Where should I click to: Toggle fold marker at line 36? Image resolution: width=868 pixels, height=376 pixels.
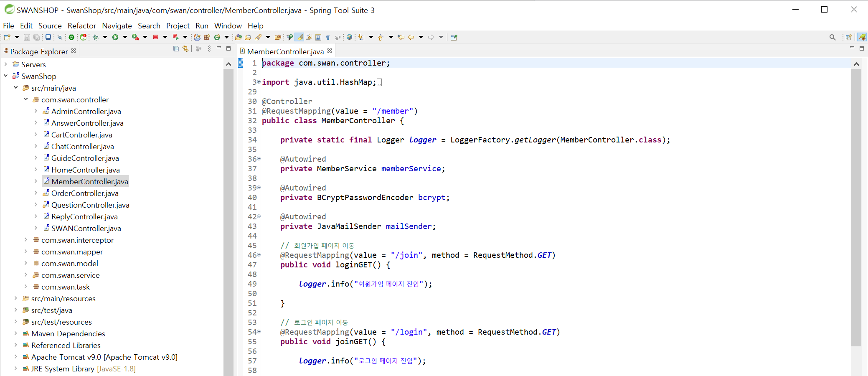(x=259, y=159)
